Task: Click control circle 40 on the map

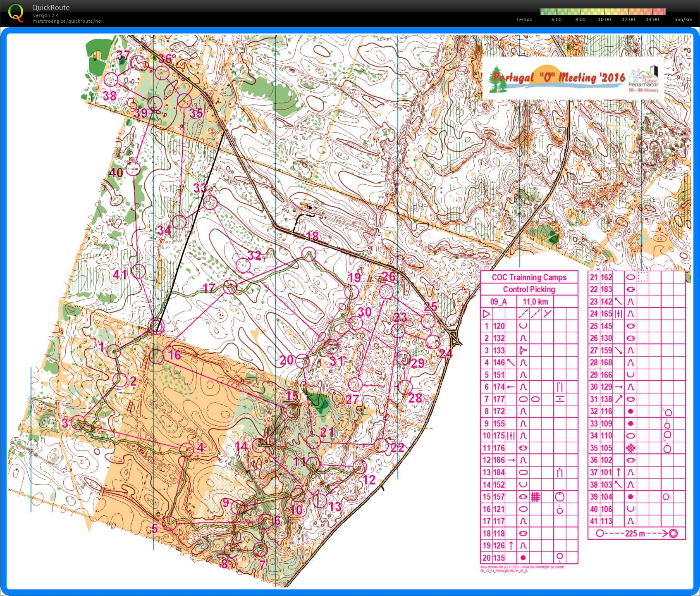Action: (x=133, y=169)
